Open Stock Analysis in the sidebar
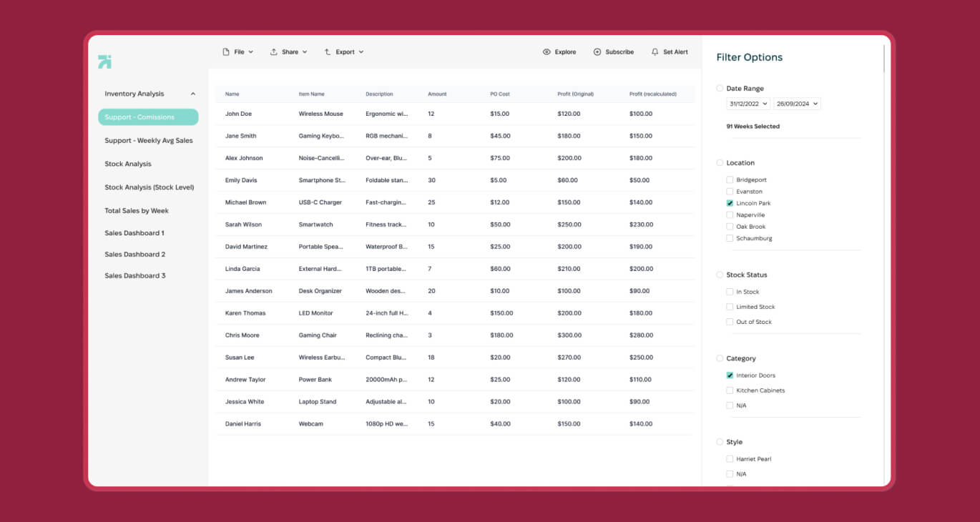The width and height of the screenshot is (980, 522). pos(128,164)
